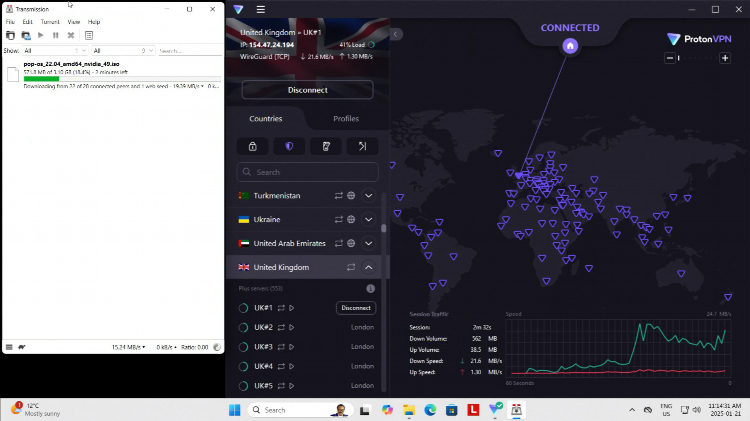Click the ProtonVPN logo icon in the title bar
Image resolution: width=750 pixels, height=421 pixels.
tap(238, 10)
